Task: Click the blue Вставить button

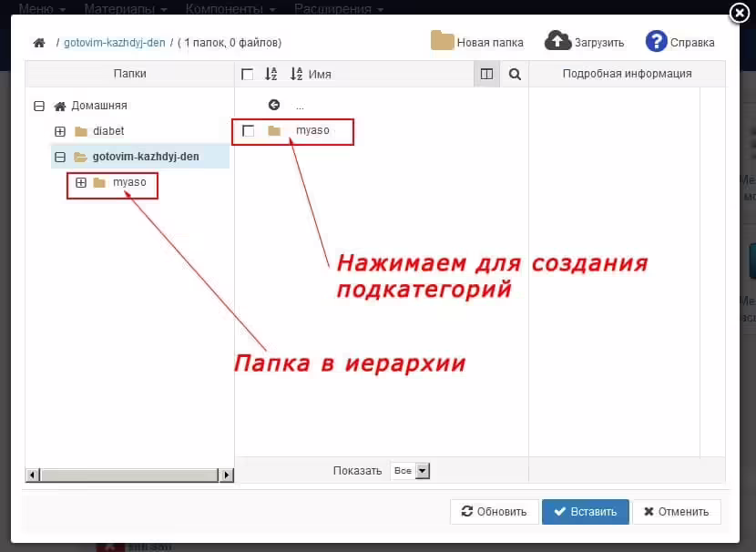Action: pyautogui.click(x=586, y=512)
